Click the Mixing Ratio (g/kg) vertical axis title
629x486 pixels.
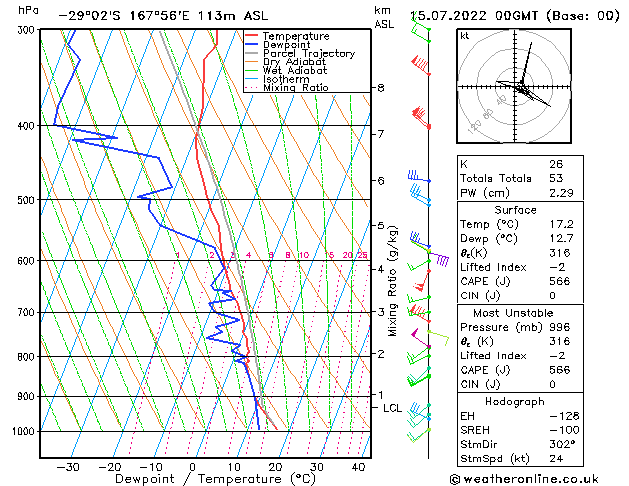(x=393, y=281)
